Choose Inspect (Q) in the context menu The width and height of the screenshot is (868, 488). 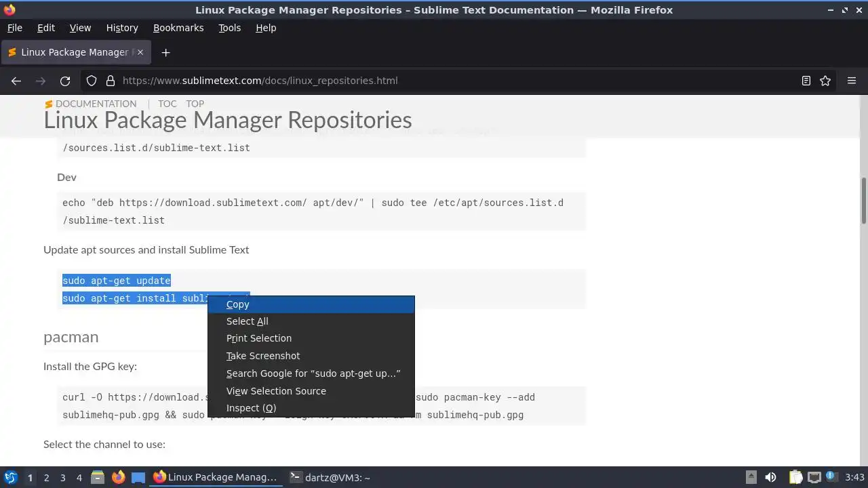click(x=311, y=408)
